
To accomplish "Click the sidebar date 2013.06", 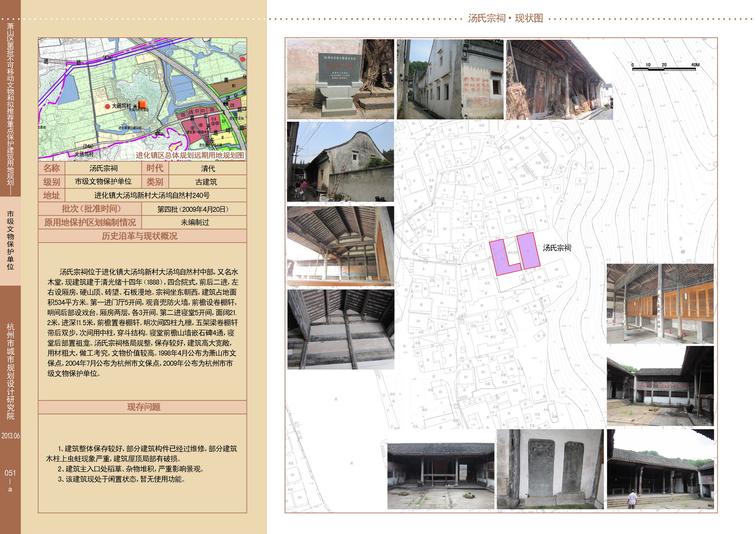I will [10, 436].
